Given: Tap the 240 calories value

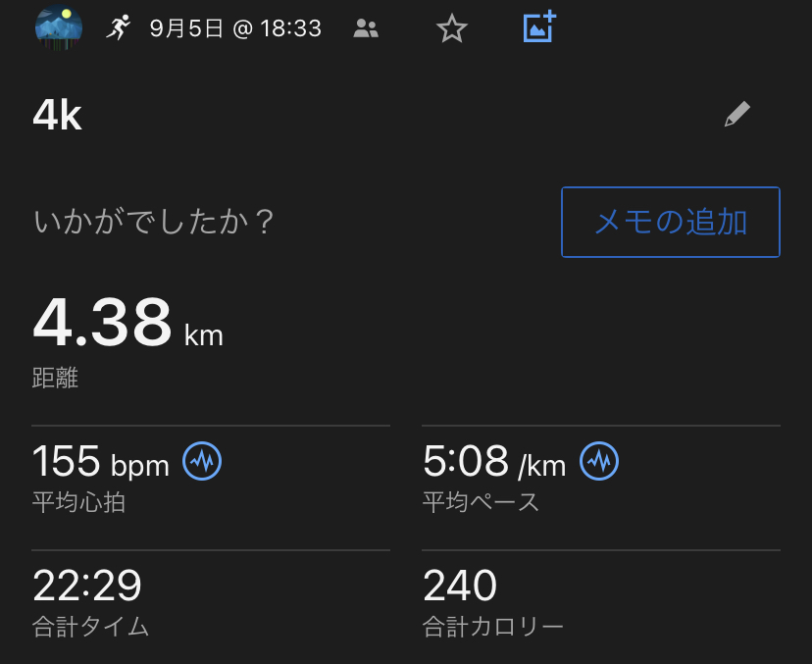Looking at the screenshot, I should pos(460,587).
